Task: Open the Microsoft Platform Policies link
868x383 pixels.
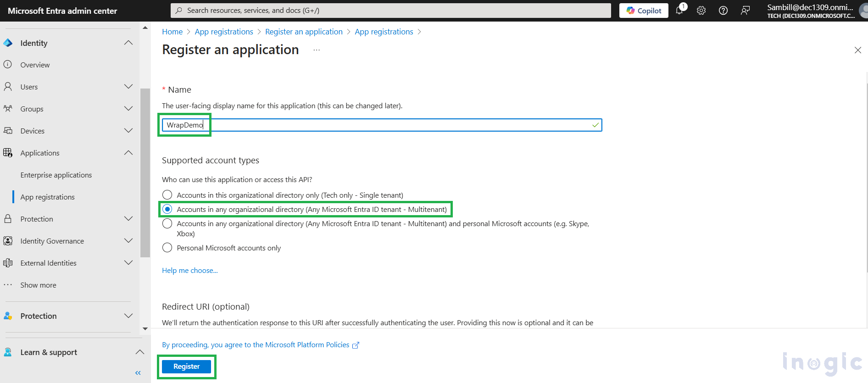Action: tap(256, 345)
